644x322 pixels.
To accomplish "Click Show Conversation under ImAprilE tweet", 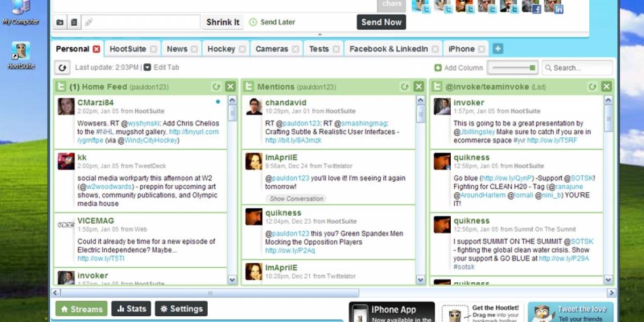I will (296, 199).
